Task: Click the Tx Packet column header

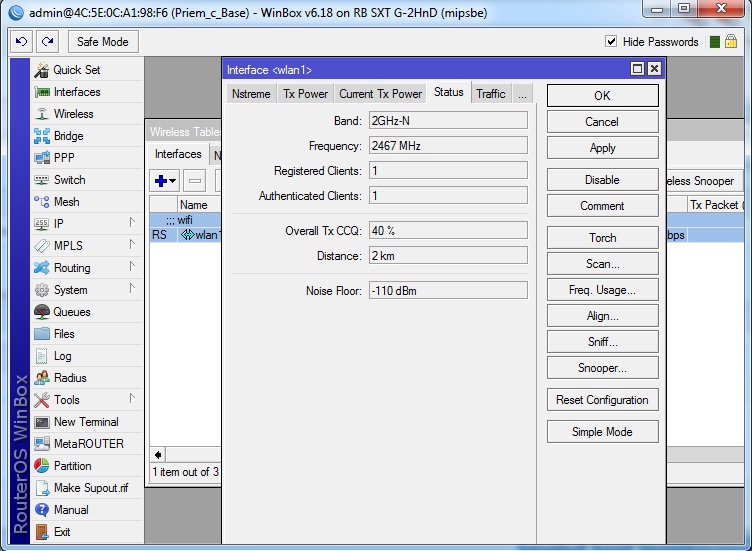Action: [x=716, y=205]
